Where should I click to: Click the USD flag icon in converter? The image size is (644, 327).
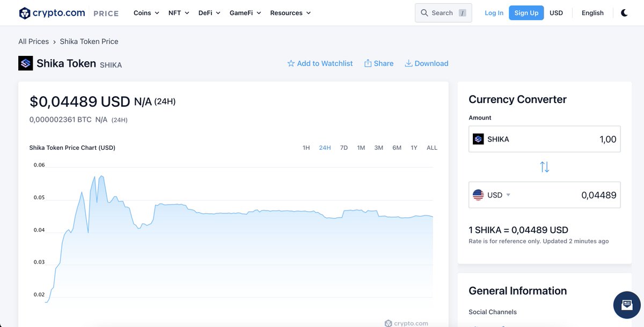pos(478,195)
